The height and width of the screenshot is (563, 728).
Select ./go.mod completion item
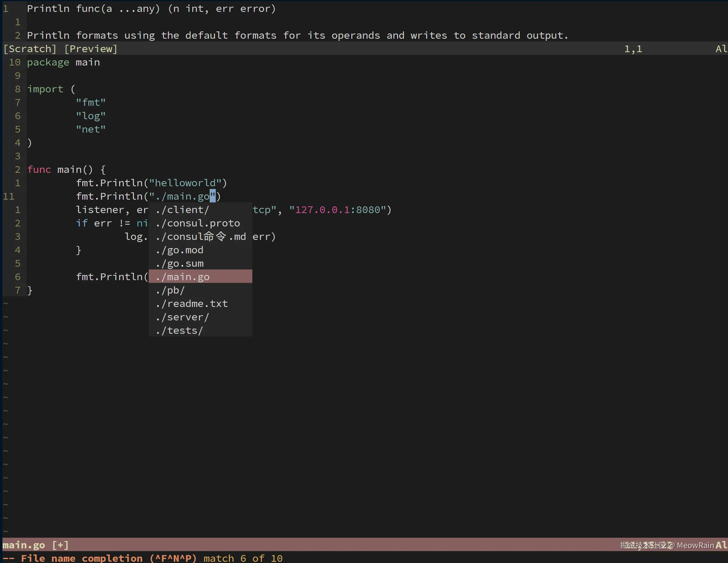pos(180,250)
